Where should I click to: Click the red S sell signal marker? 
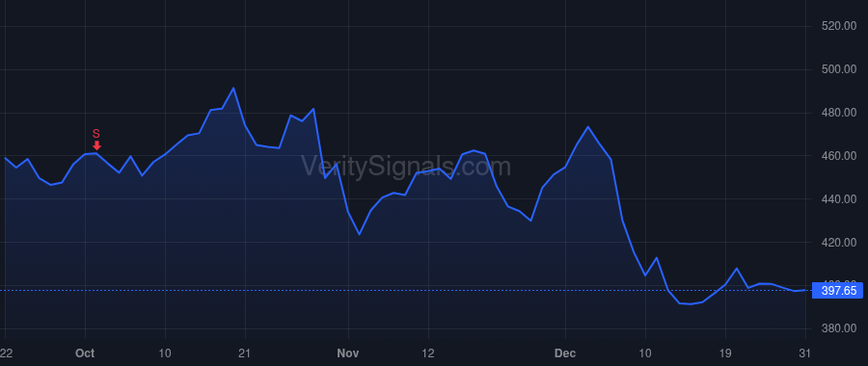(96, 140)
